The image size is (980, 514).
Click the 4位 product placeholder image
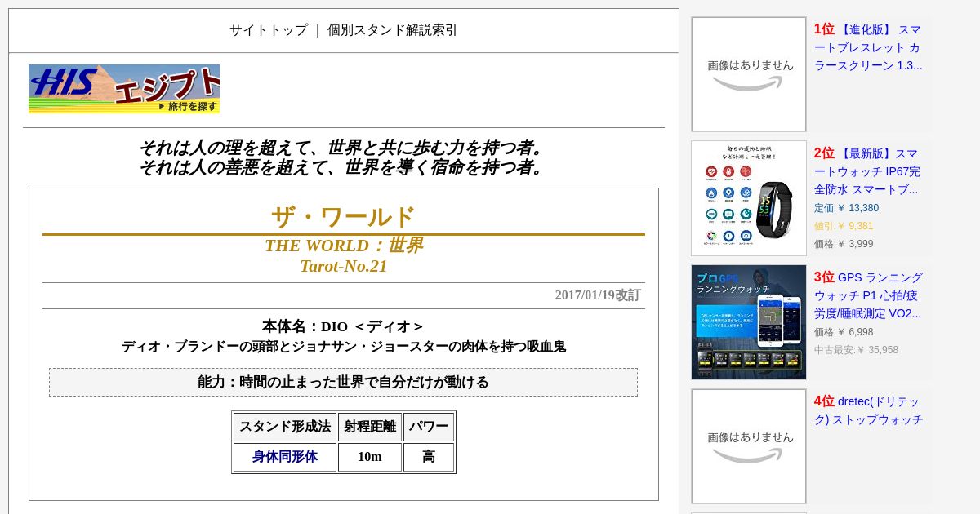749,446
